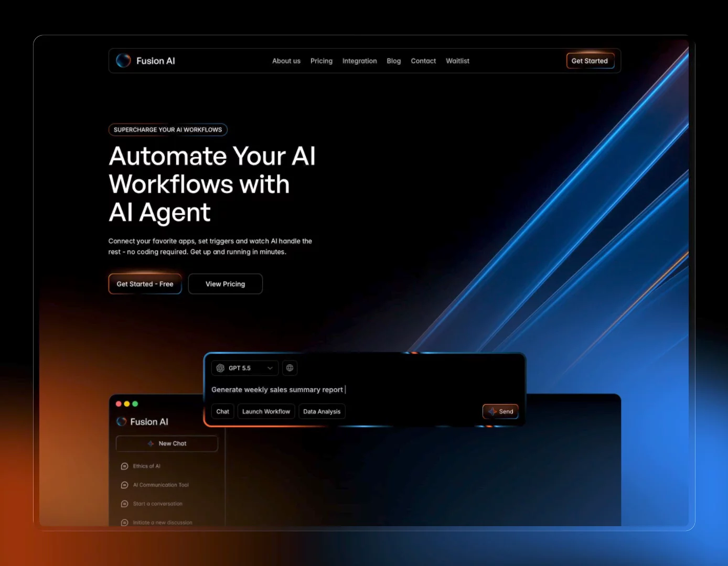Click the red close dot in app window
This screenshot has height=566, width=728.
pos(119,404)
